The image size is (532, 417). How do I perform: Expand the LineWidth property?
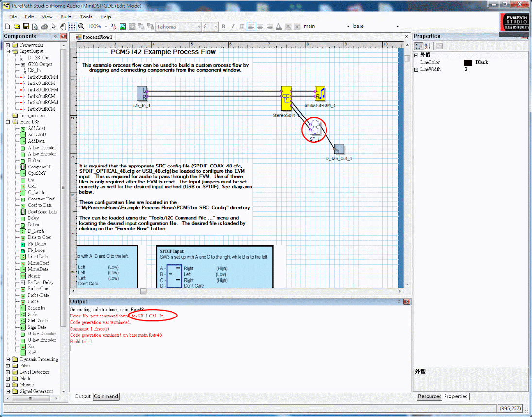pyautogui.click(x=416, y=69)
